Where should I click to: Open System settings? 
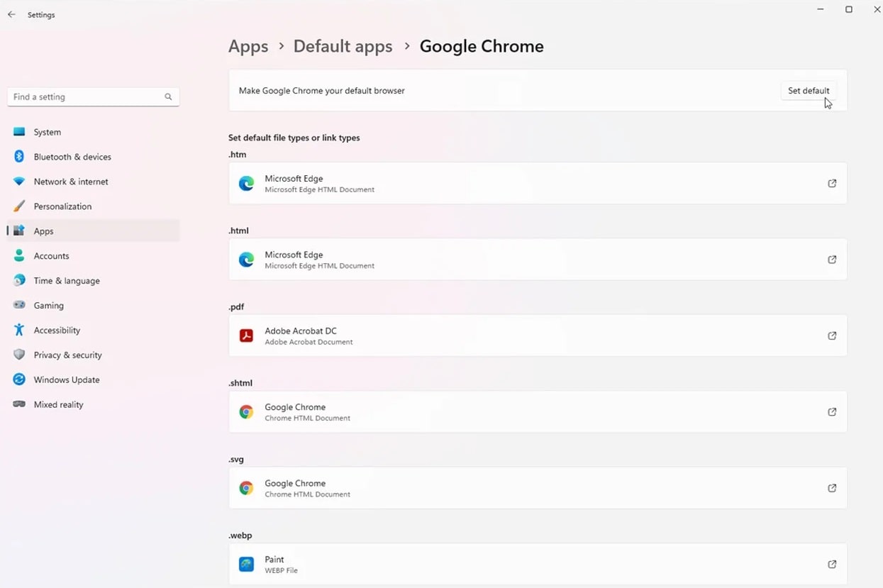(93, 132)
